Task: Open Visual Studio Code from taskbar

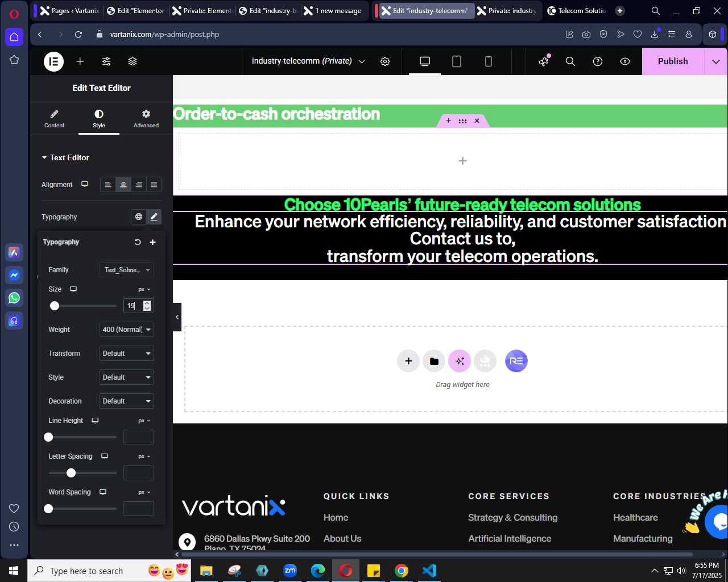Action: coord(429,571)
